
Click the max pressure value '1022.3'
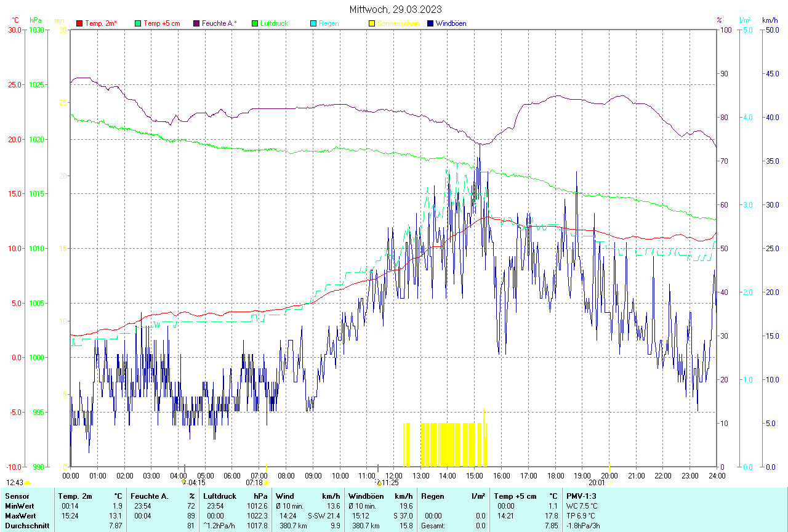tap(257, 515)
